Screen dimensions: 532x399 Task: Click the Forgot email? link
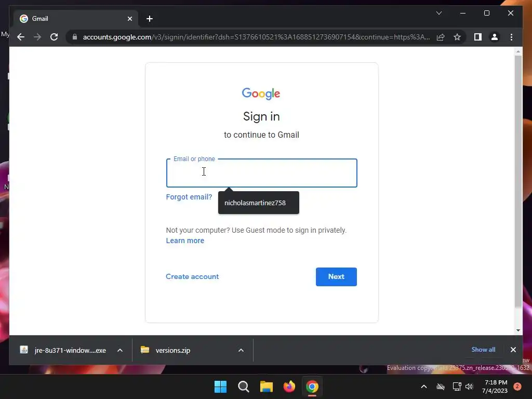tap(189, 197)
